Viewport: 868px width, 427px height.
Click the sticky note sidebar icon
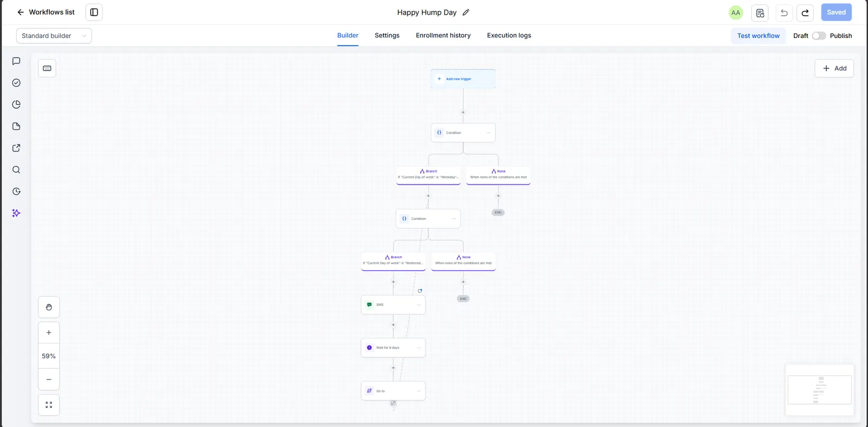[x=16, y=126]
